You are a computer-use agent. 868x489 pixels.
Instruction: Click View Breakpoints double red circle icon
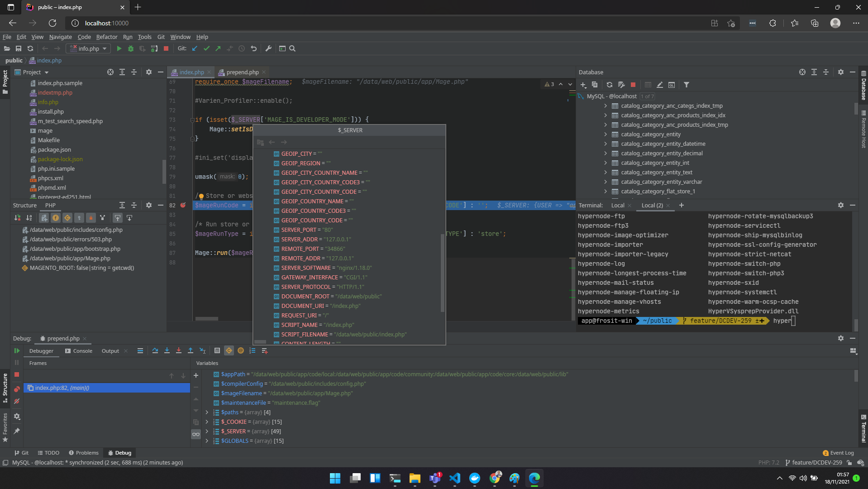coord(17,389)
